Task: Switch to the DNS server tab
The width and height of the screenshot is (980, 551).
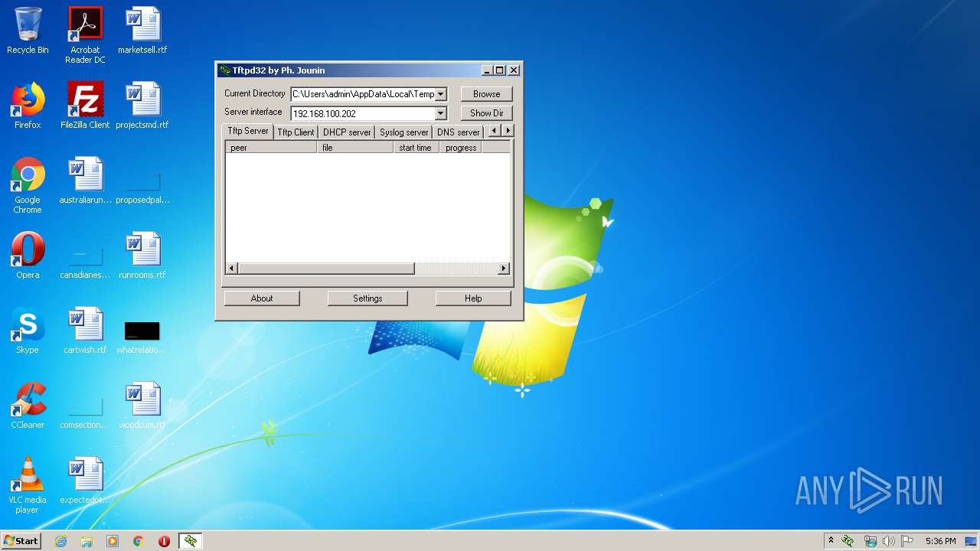Action: [x=458, y=132]
